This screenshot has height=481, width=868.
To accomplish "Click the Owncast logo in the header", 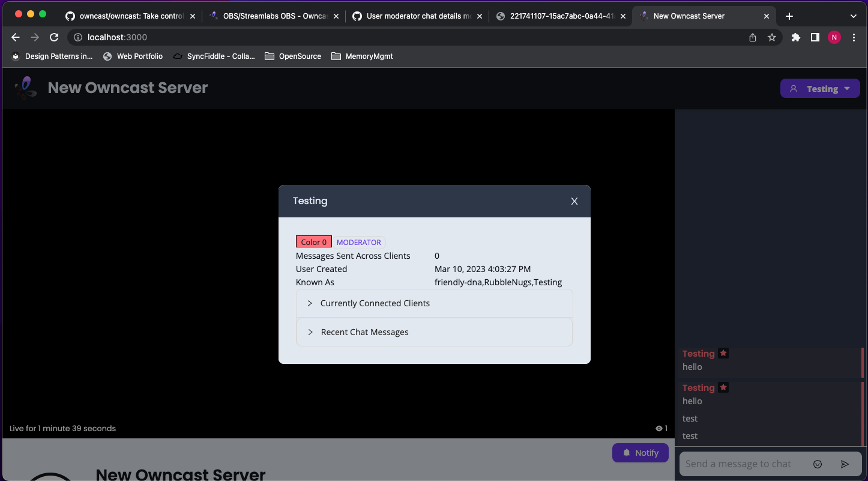I will tap(25, 88).
